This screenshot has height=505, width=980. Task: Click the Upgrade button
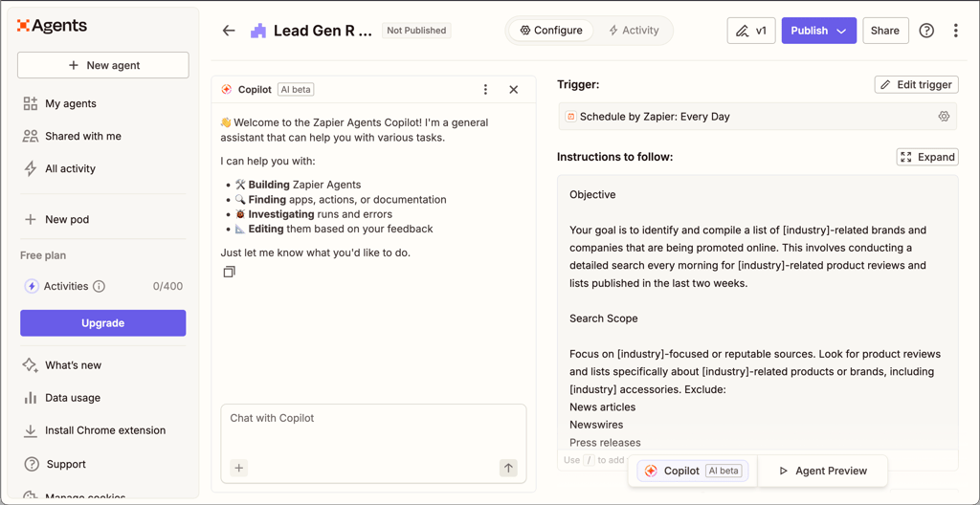103,323
